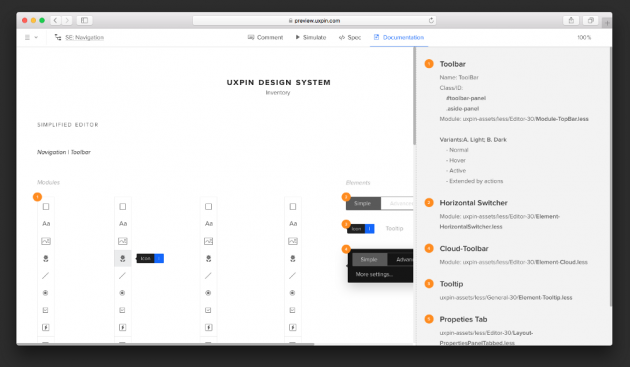Select the Documentation tab
This screenshot has width=630, height=367.
pyautogui.click(x=399, y=37)
